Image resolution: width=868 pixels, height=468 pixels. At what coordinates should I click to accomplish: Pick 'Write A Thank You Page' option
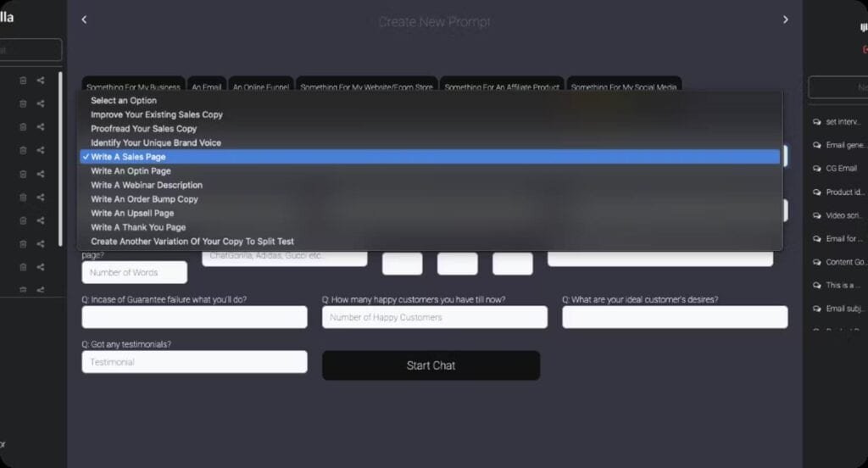(430, 227)
